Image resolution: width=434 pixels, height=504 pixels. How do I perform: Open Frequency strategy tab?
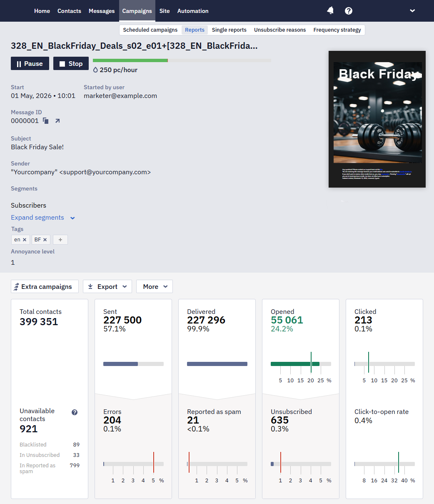click(x=337, y=30)
